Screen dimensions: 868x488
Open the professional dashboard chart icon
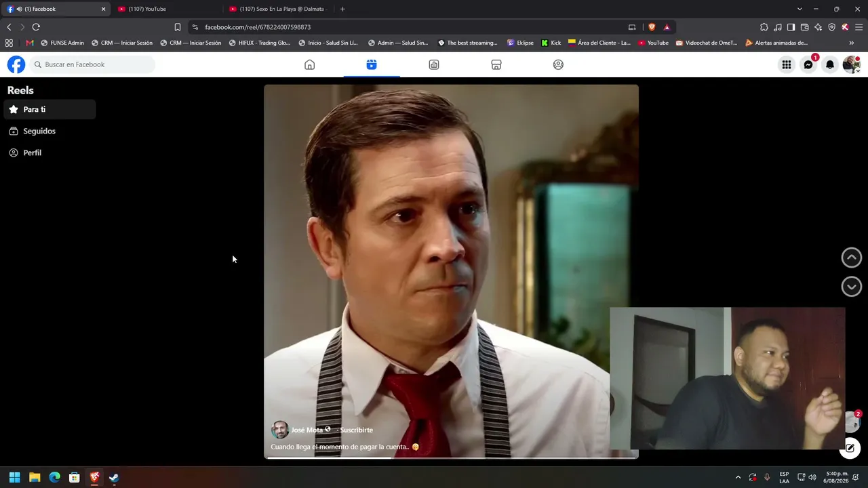click(x=434, y=64)
